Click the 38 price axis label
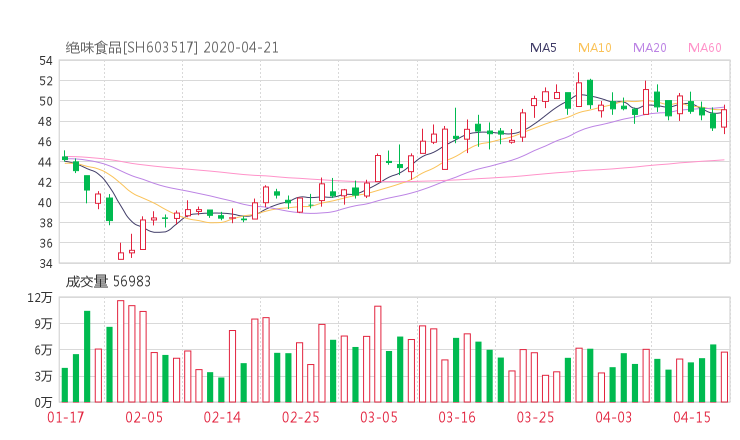Screen dimensions: 740x440 (x=46, y=223)
